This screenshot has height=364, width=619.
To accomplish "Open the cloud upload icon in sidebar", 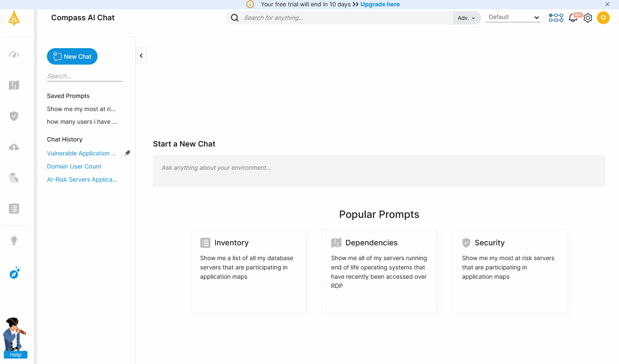I will click(x=14, y=147).
